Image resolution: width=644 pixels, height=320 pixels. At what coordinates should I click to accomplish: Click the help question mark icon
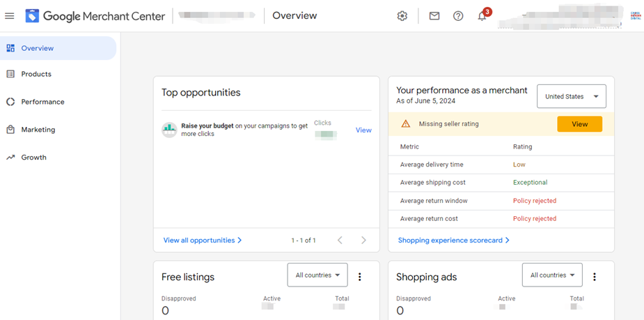pos(458,16)
